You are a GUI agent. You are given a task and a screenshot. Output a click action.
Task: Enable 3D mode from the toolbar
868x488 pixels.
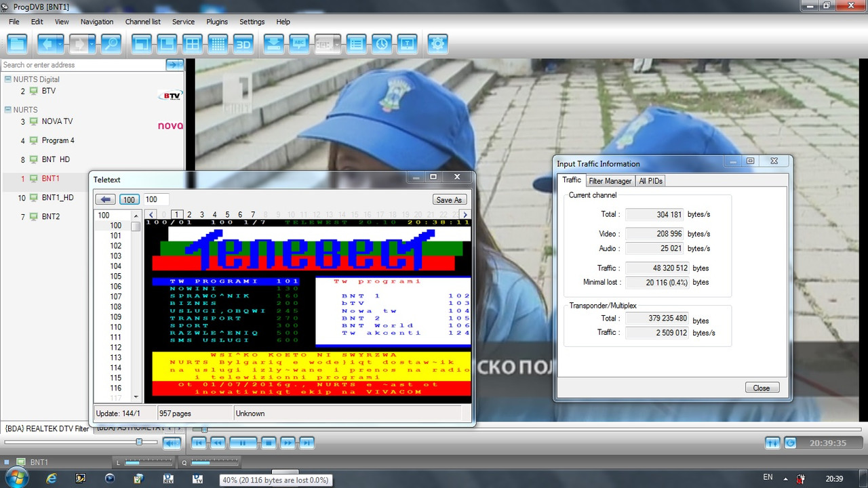tap(243, 45)
